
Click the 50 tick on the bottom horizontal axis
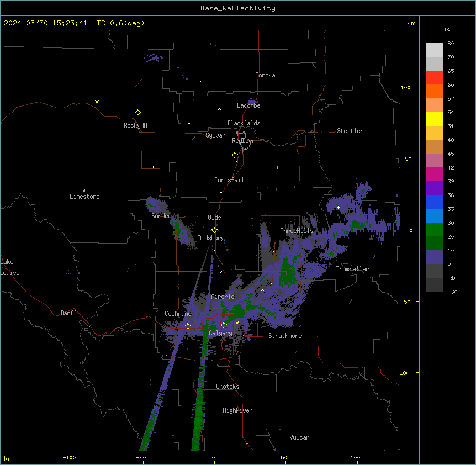[x=284, y=457]
